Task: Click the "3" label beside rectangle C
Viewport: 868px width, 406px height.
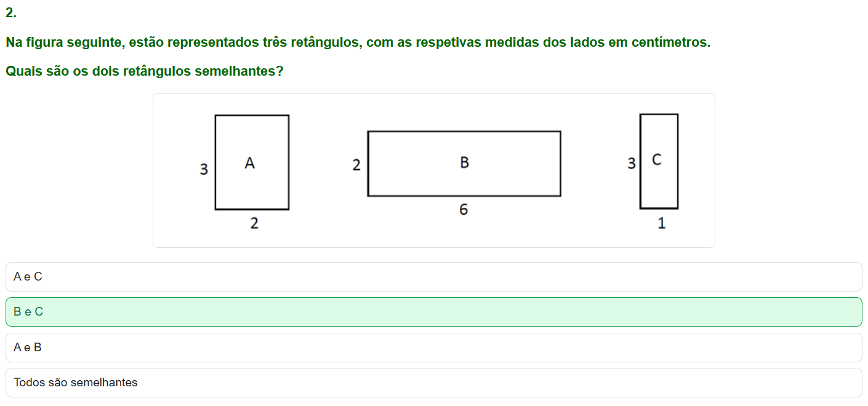Action: coord(631,164)
